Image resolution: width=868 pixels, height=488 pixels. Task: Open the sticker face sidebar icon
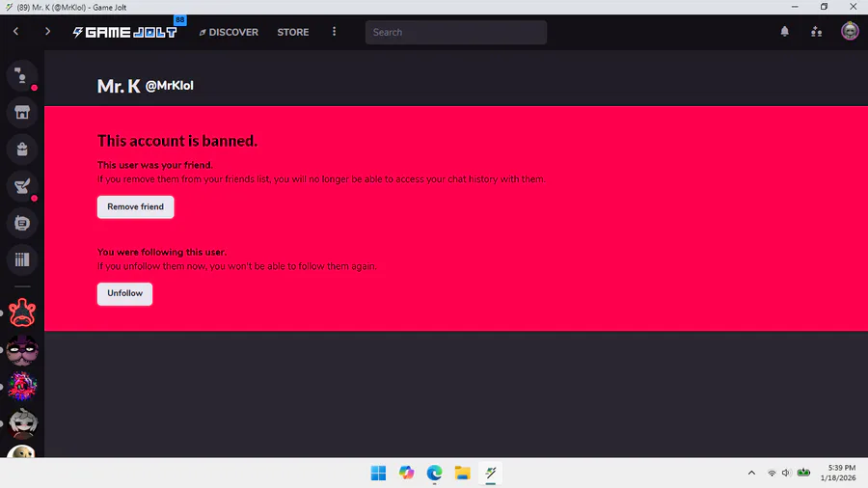22,223
